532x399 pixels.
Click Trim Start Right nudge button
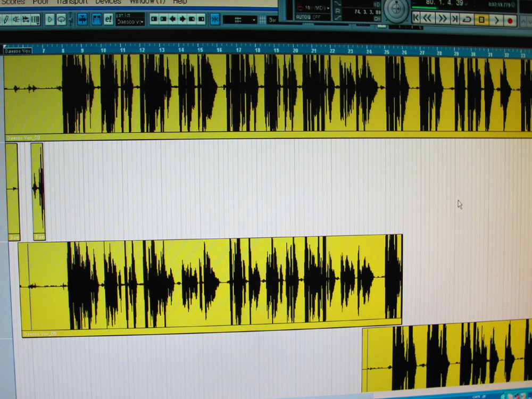(163, 19)
